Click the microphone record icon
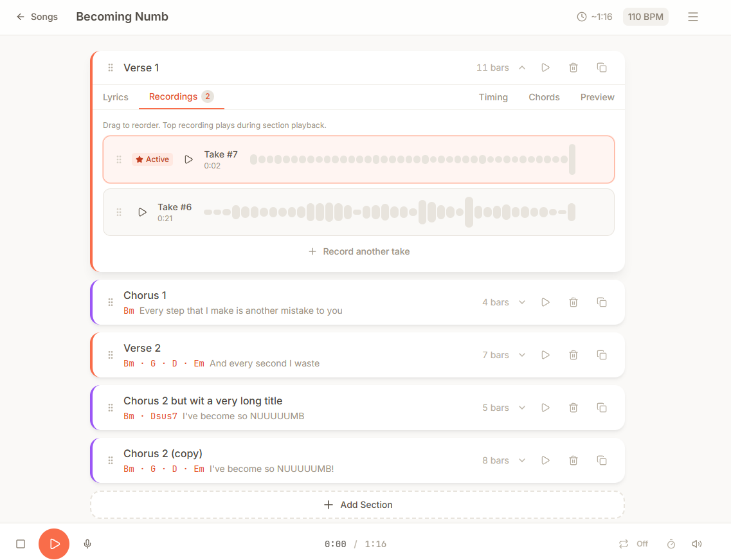 tap(87, 544)
